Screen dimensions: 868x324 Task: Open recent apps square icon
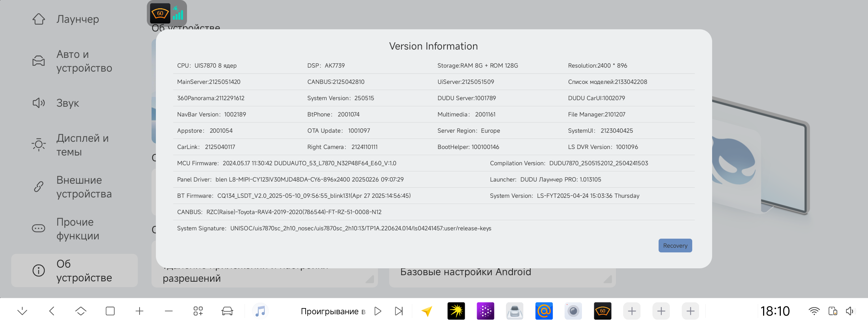tap(110, 311)
